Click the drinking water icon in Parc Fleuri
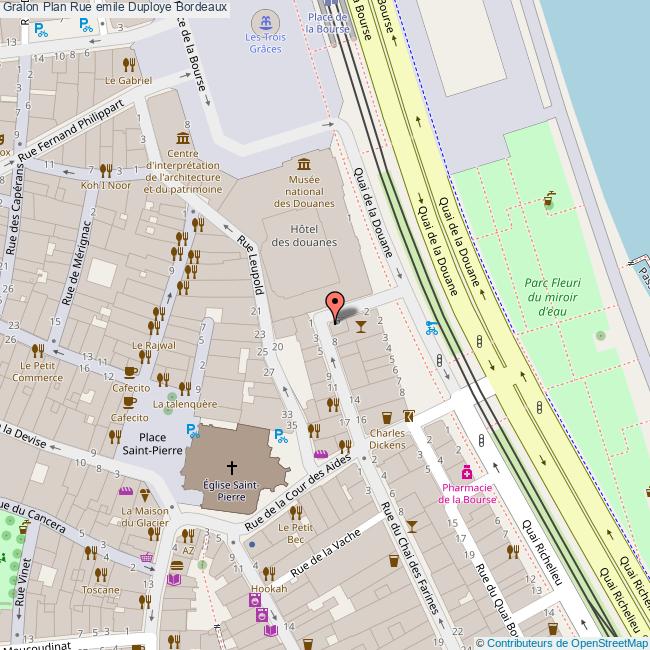Screen dimensions: 650x650 pos(549,199)
